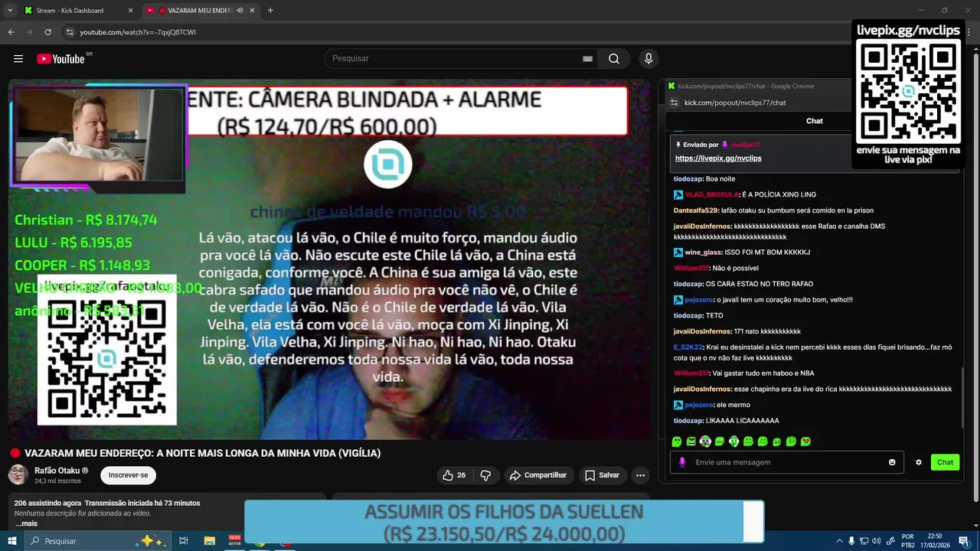The image size is (980, 551).
Task: Open the network icon in system tray
Action: point(864,541)
